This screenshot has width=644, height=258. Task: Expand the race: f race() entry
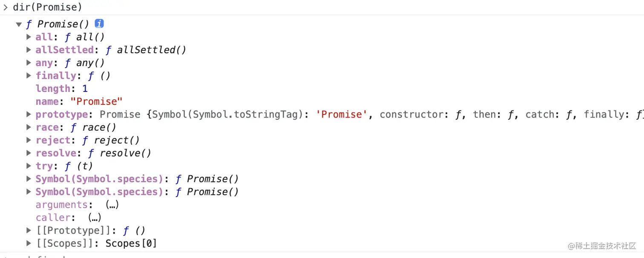[29, 127]
